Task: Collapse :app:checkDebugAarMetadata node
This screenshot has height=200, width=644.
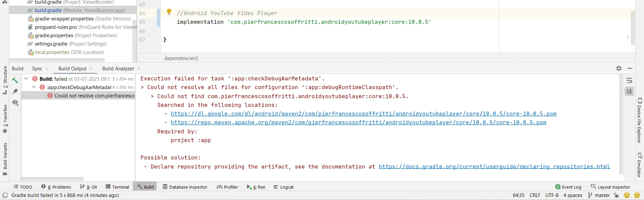Action: pos(34,87)
